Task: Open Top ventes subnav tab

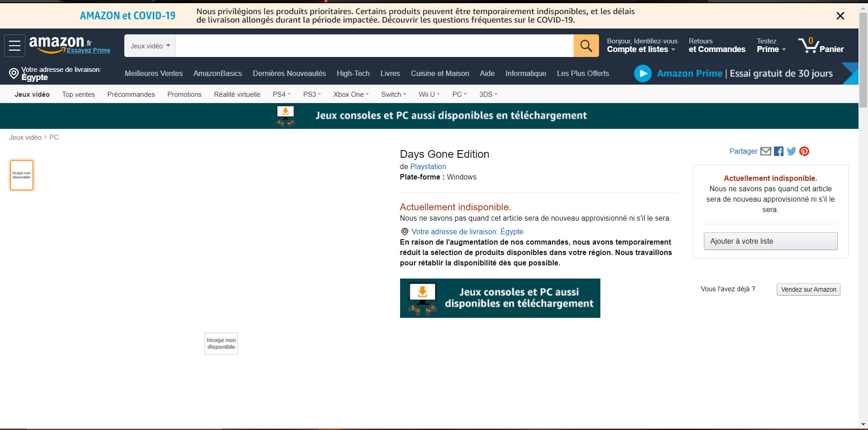Action: coord(79,94)
